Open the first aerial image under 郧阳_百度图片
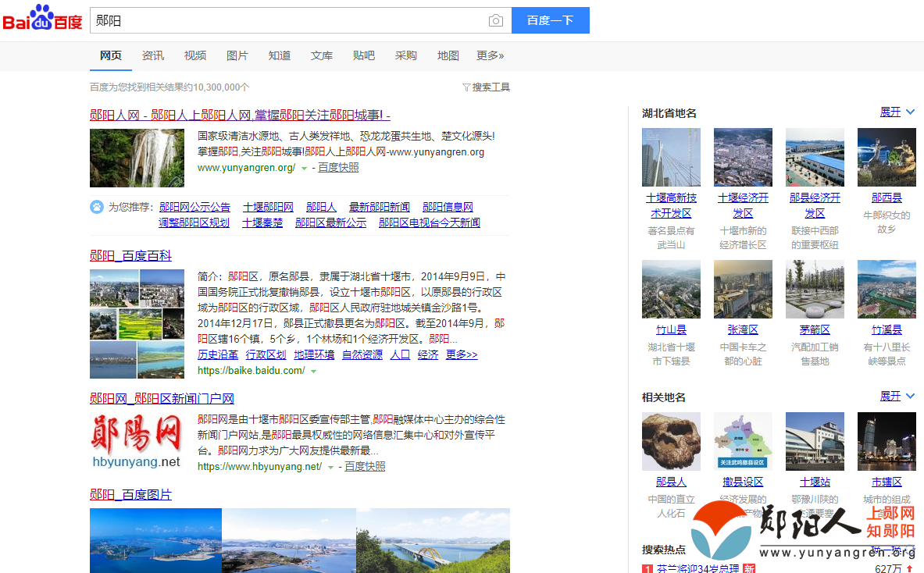924x573 pixels. pos(155,541)
